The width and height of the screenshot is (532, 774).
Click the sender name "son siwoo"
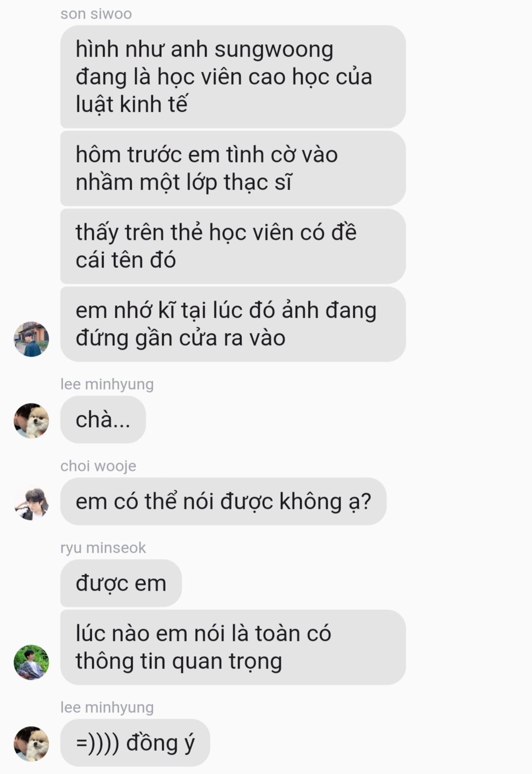pos(96,14)
